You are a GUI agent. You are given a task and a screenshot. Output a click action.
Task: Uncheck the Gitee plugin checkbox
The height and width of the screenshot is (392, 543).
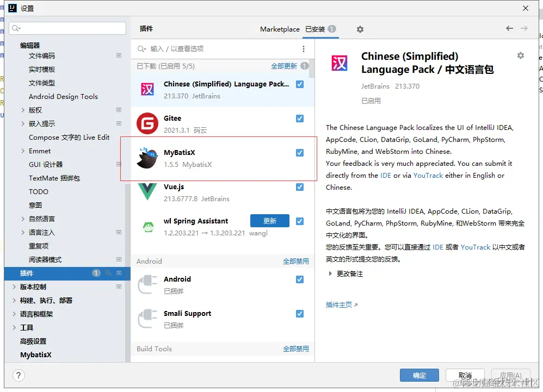click(x=300, y=119)
